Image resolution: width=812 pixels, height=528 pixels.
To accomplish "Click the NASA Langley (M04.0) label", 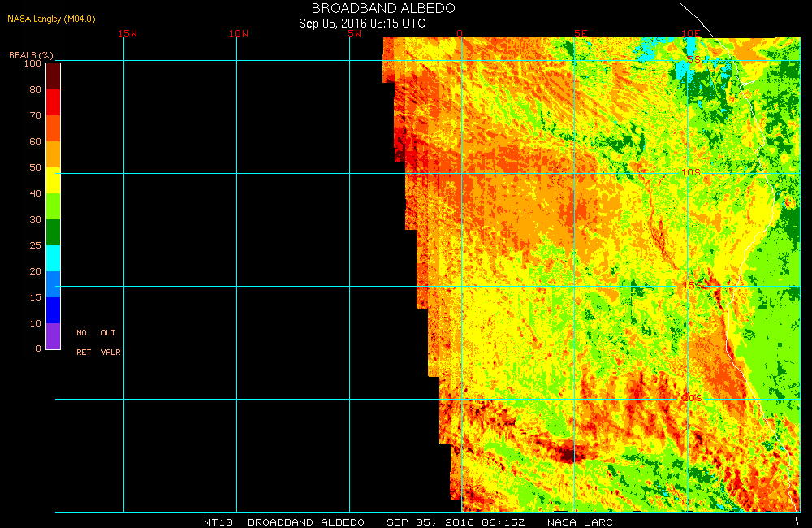I will (51, 19).
